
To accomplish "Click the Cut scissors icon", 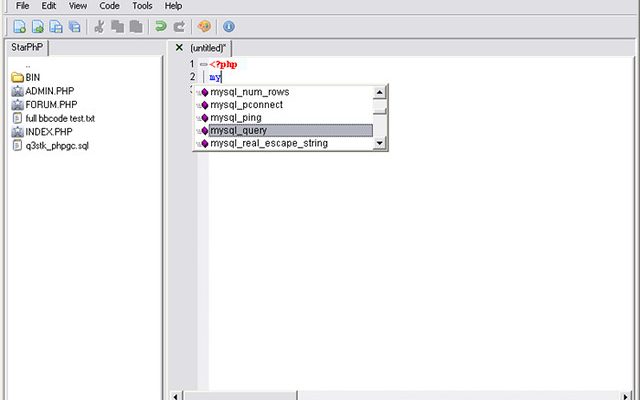I will 100,27.
